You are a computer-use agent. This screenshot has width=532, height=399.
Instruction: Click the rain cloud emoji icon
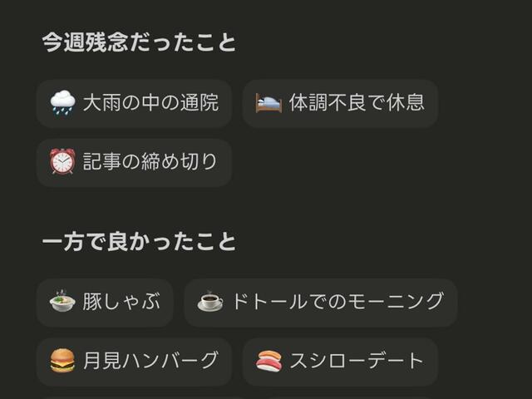[62, 103]
